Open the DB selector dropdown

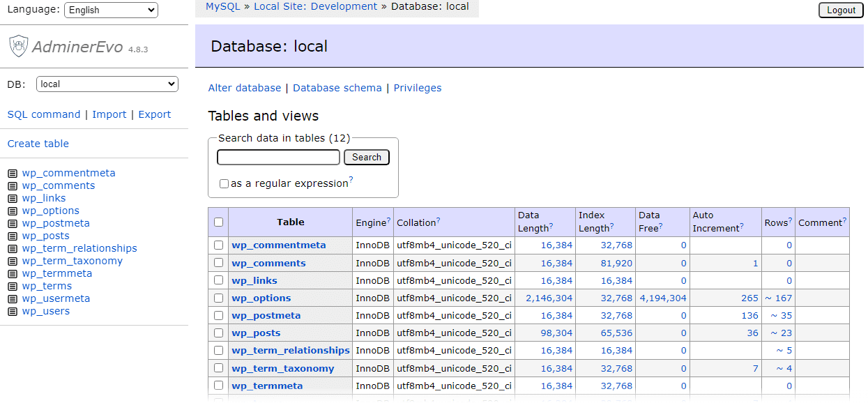pyautogui.click(x=107, y=84)
